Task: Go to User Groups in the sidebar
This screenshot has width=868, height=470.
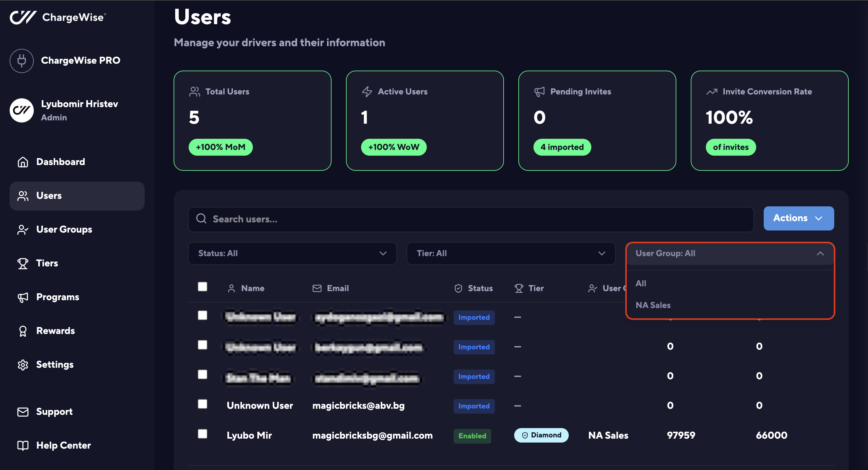Action: tap(64, 230)
